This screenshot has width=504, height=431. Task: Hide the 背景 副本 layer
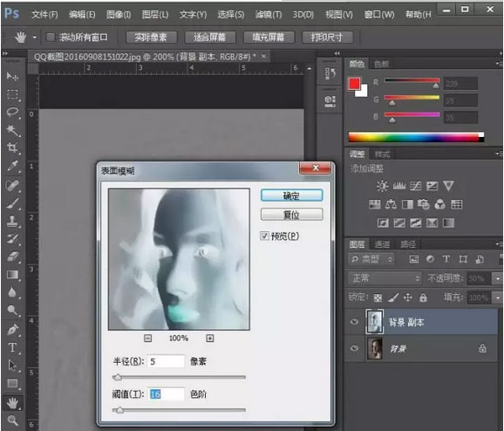click(x=354, y=321)
